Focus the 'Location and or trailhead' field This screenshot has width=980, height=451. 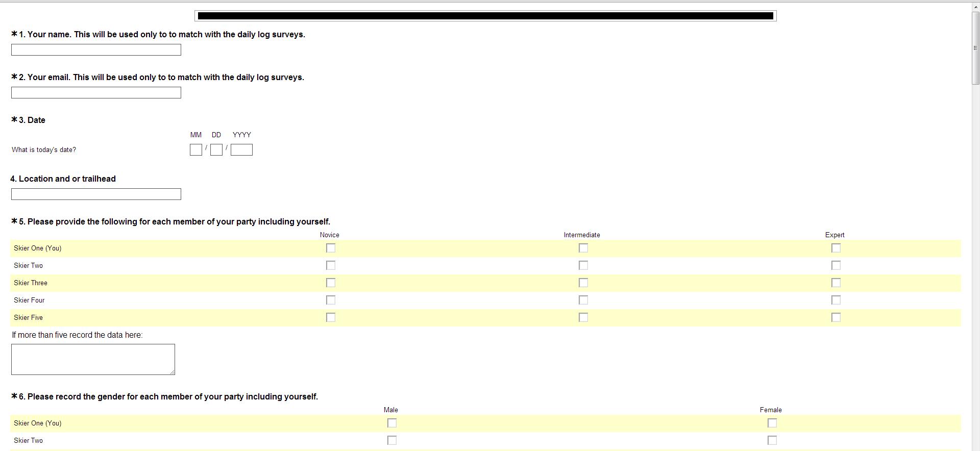(x=96, y=194)
